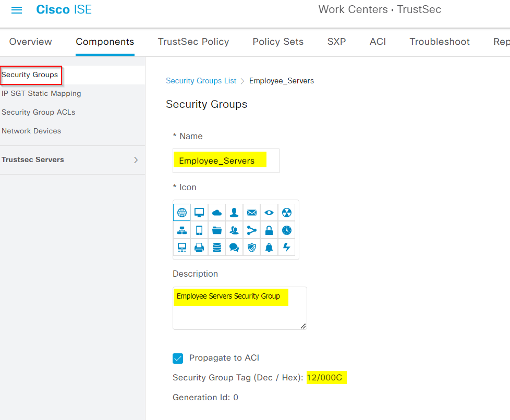Select the Components tab

pos(105,42)
